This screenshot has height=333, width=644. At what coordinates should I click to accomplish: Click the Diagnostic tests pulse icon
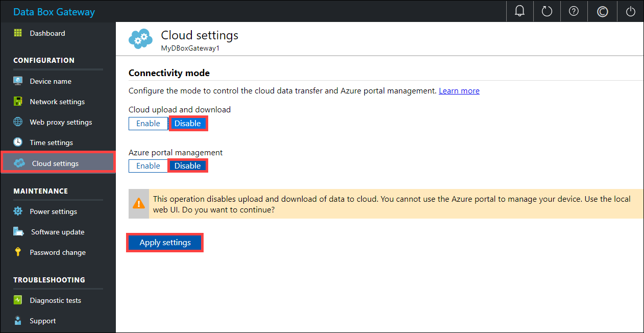(x=18, y=300)
